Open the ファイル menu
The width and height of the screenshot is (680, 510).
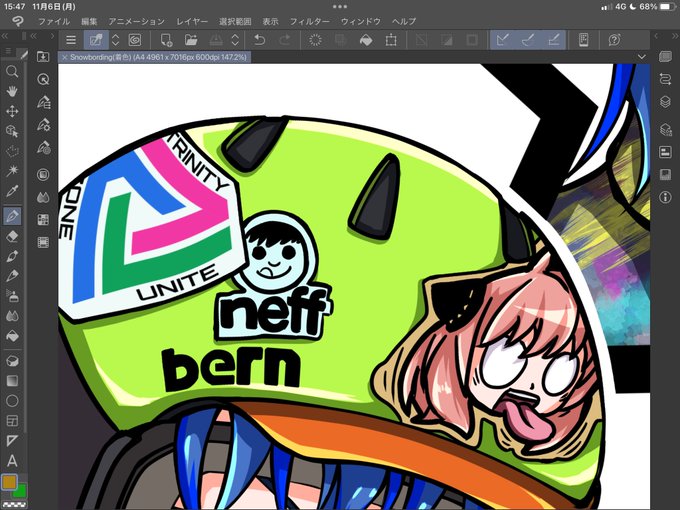click(x=54, y=21)
